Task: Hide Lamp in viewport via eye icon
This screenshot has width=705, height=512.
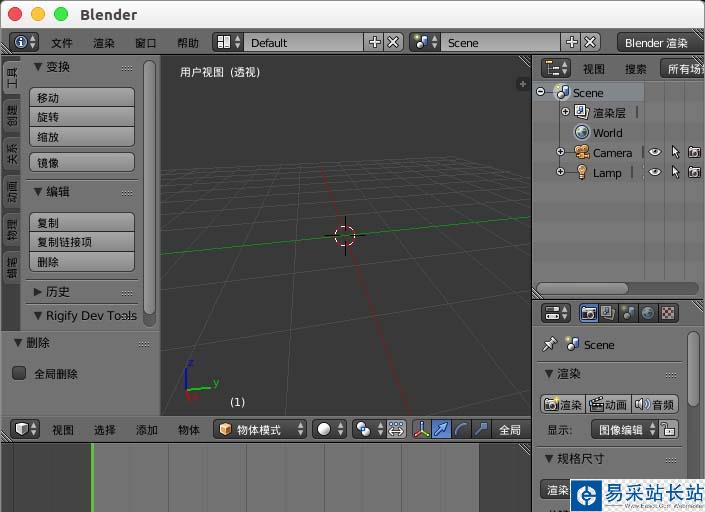Action: 655,172
